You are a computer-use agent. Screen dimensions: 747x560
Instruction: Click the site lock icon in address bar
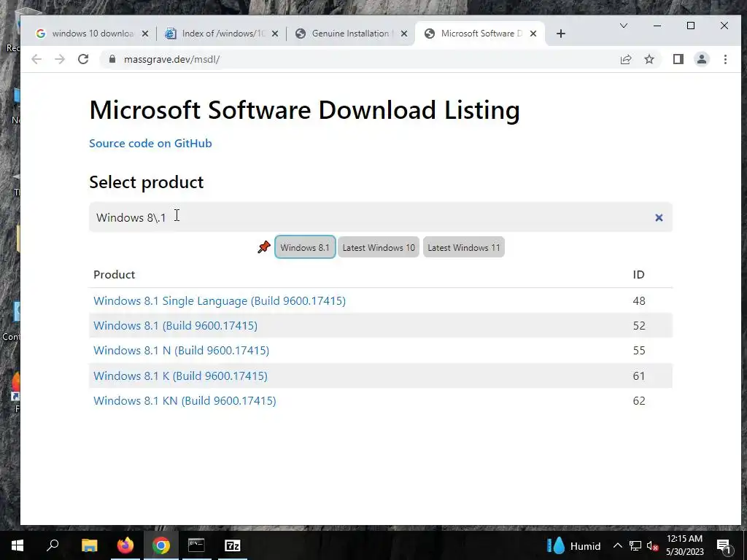pos(112,59)
